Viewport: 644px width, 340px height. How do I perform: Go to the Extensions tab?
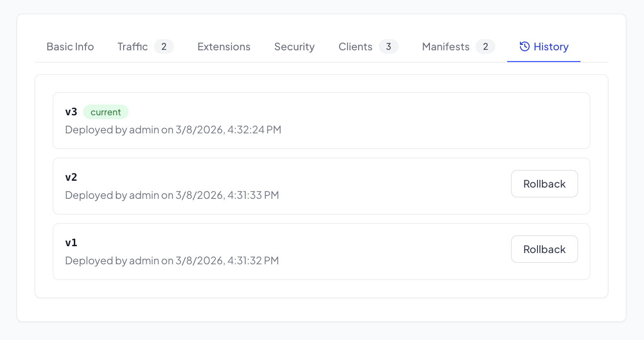coord(224,47)
